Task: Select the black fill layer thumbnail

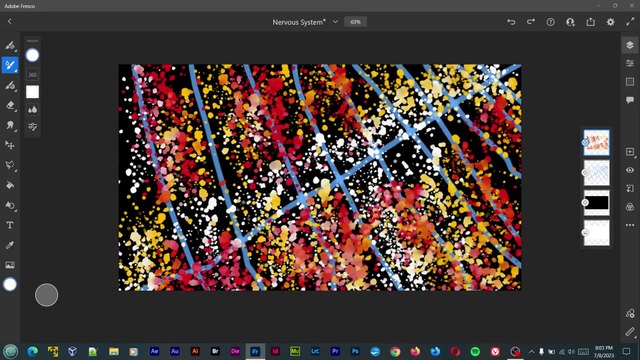Action: point(596,203)
